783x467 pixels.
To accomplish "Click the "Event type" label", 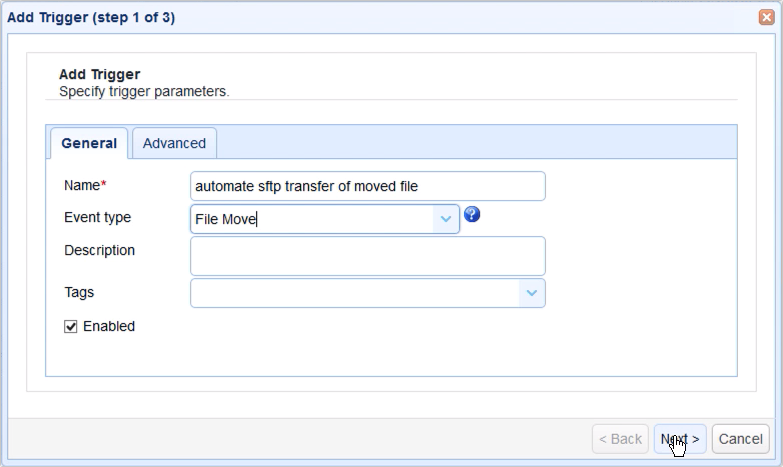I will tap(97, 217).
